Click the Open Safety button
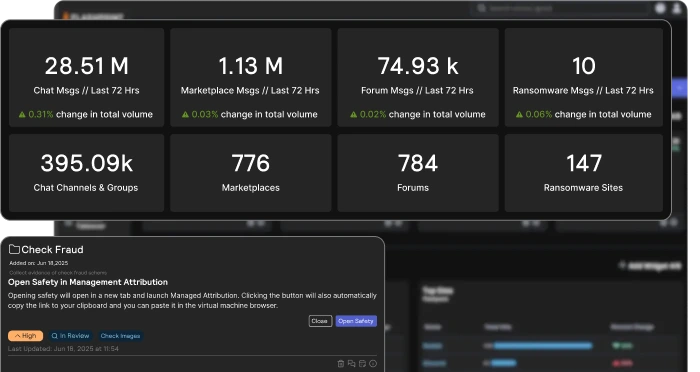The width and height of the screenshot is (700, 372). click(x=356, y=321)
